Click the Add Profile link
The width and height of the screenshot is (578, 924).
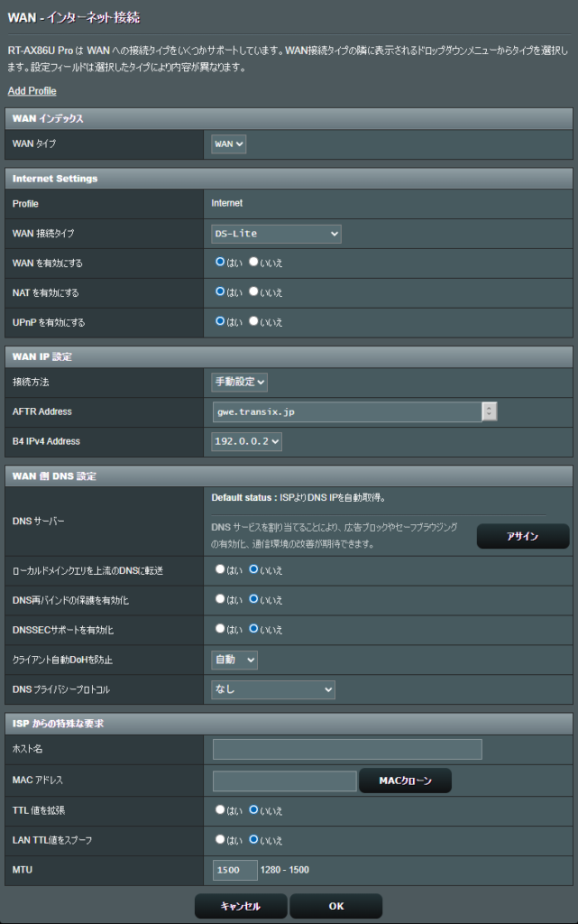[x=32, y=91]
